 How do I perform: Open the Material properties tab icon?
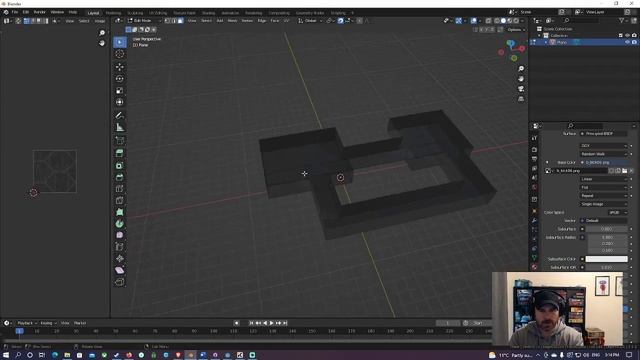coord(534,267)
